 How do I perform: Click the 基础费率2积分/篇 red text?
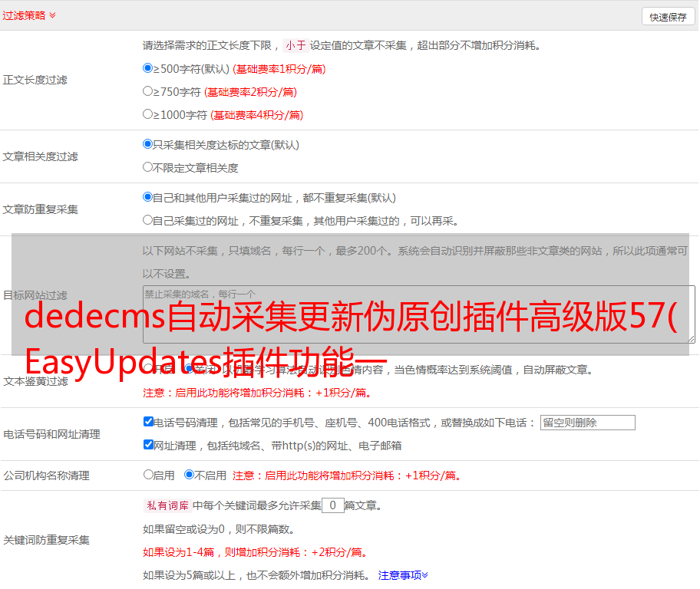point(250,92)
